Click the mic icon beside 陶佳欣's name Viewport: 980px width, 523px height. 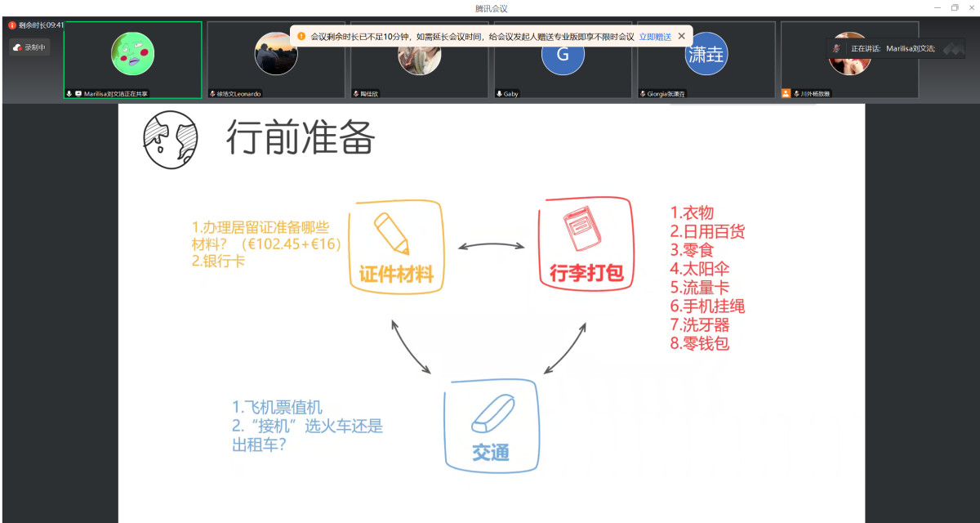coord(354,93)
